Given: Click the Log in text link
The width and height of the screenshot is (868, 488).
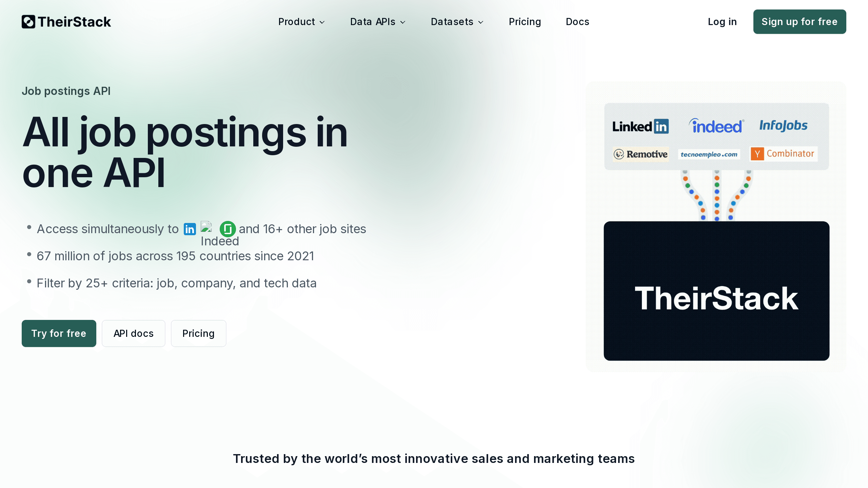Looking at the screenshot, I should [722, 21].
